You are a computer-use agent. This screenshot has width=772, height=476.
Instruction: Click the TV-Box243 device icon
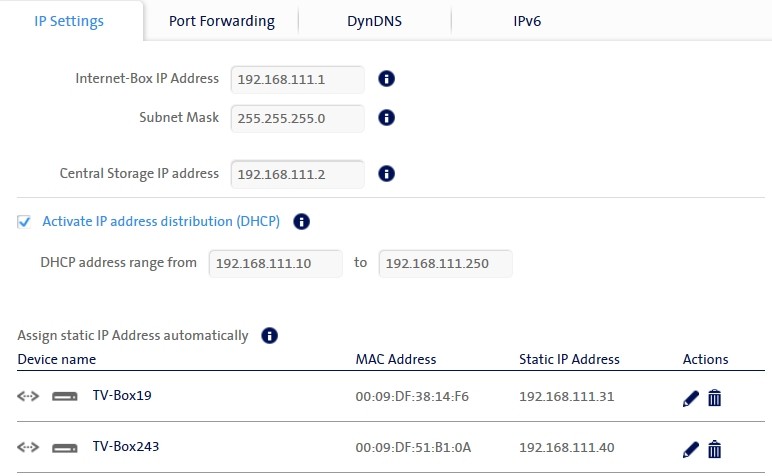pos(65,448)
